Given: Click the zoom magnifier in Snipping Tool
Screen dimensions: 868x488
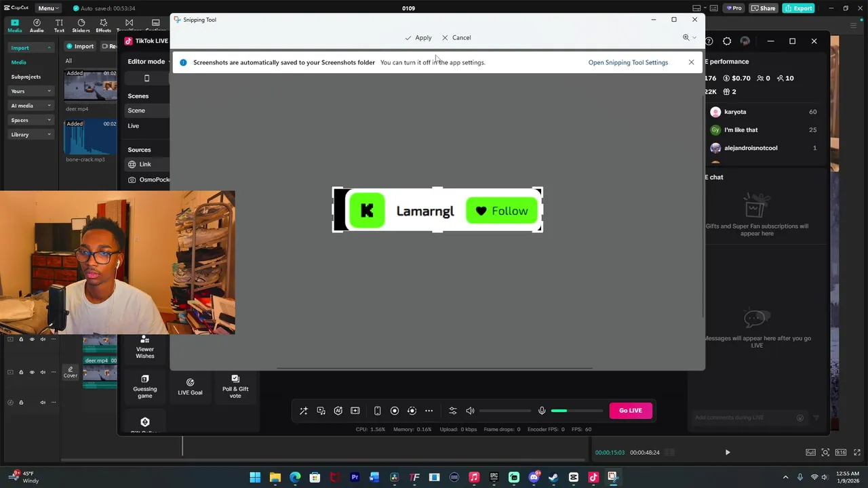Looking at the screenshot, I should coord(686,38).
